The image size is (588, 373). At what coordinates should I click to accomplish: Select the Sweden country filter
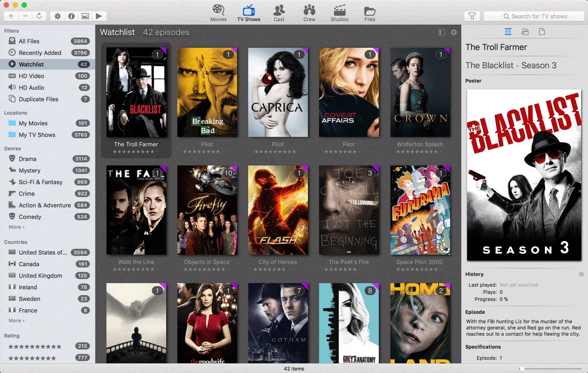[47, 299]
